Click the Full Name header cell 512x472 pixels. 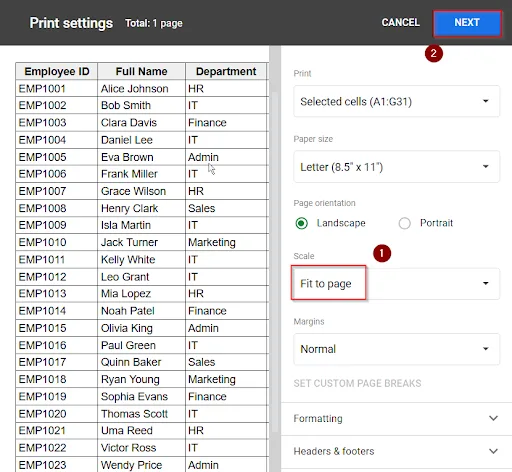tap(141, 71)
